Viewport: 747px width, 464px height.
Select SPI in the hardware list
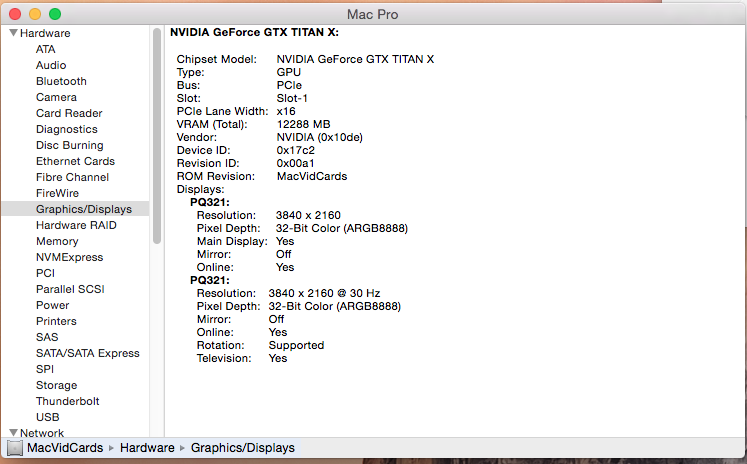[x=45, y=369]
